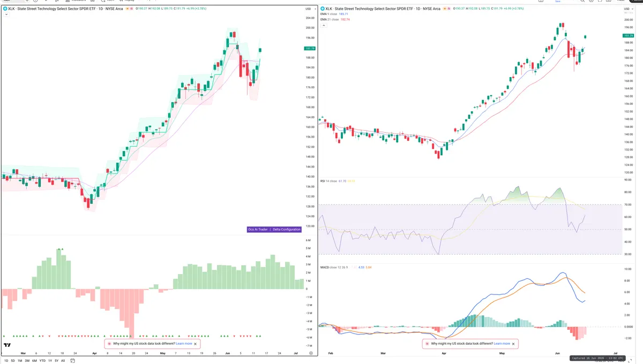
Task: Click the flag icon in left chart notice
Action: click(x=109, y=344)
